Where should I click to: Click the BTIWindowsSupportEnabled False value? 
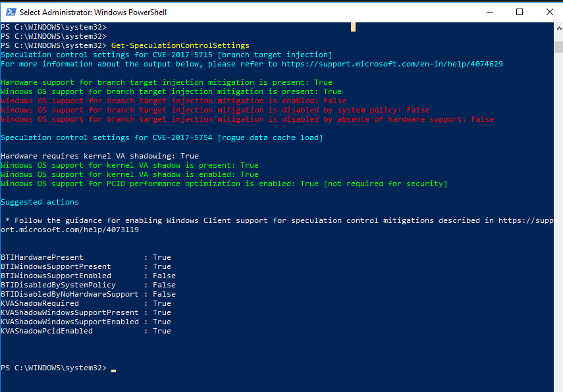(164, 276)
